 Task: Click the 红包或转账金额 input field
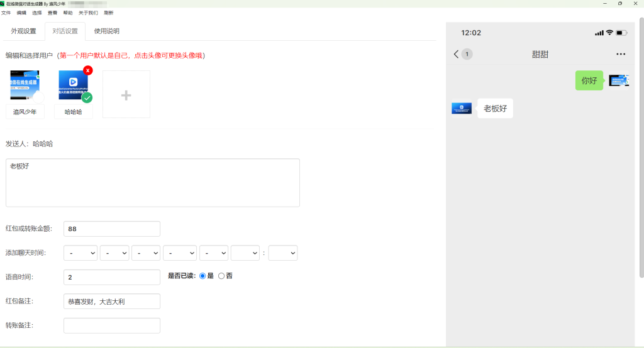pos(112,229)
